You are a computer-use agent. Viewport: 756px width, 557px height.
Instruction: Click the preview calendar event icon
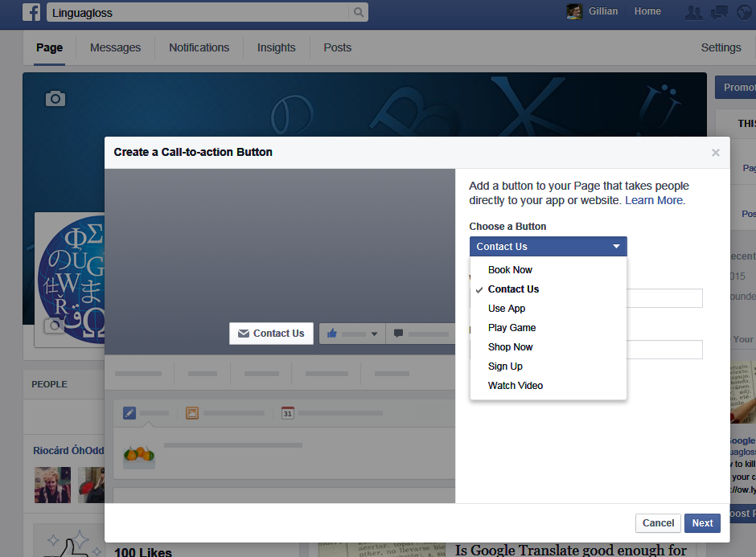(287, 413)
